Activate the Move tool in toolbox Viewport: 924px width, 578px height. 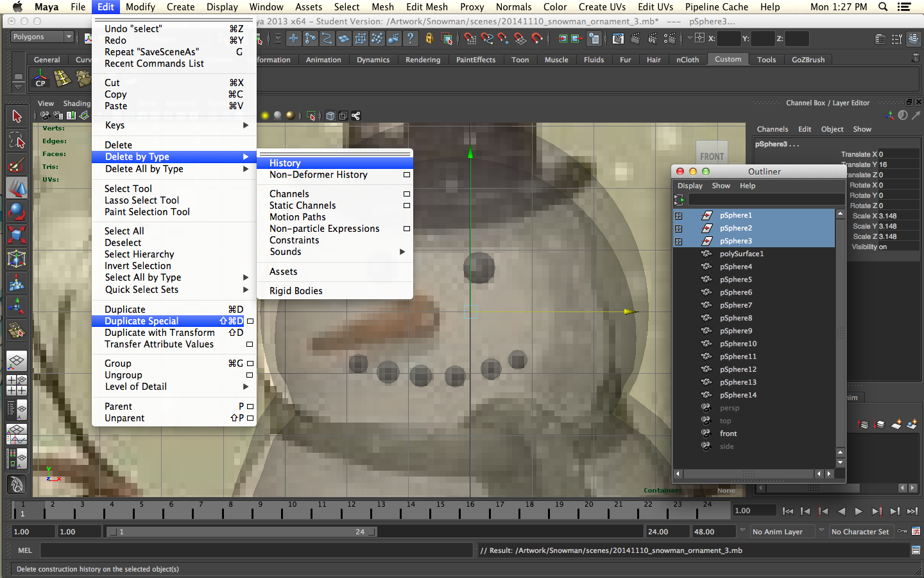(17, 188)
